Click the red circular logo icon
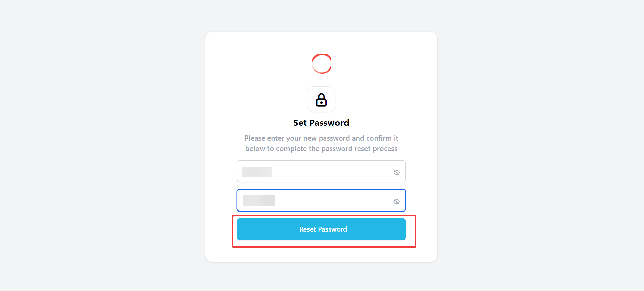Screen dimensions: 644x291 (321, 64)
